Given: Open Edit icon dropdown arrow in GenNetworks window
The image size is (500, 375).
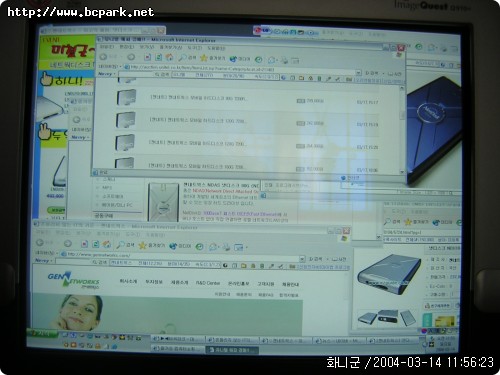Looking at the screenshot, I should (247, 248).
